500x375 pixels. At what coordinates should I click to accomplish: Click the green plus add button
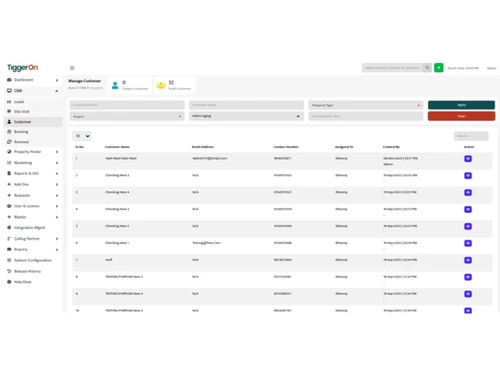[439, 68]
